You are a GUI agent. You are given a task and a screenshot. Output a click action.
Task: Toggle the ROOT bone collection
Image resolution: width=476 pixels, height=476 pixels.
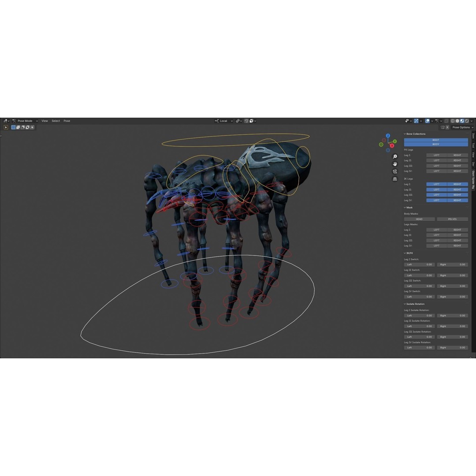tap(436, 140)
